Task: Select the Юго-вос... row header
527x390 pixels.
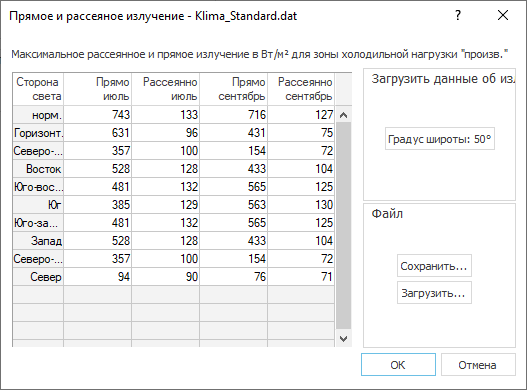Action: pyautogui.click(x=38, y=187)
